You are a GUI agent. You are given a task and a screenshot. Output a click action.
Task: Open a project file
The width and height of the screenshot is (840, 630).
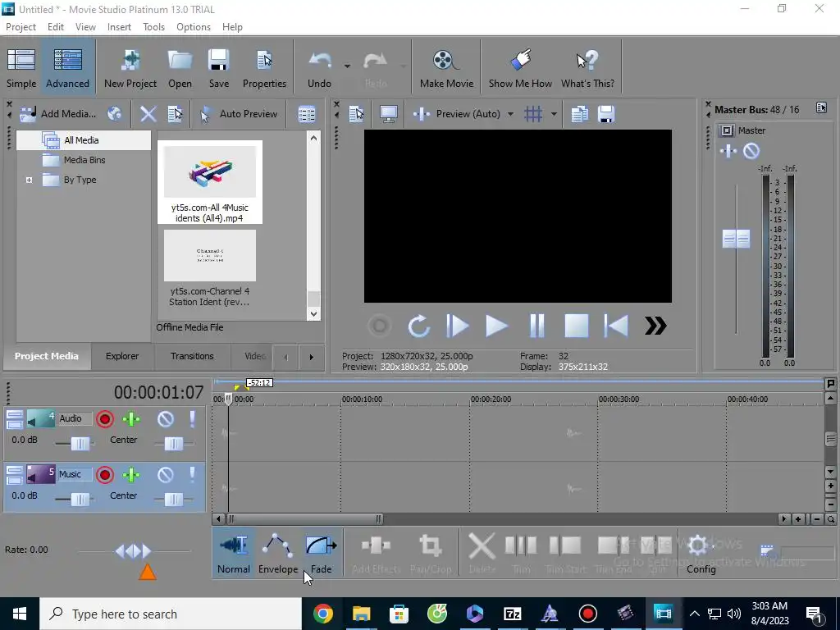point(180,68)
